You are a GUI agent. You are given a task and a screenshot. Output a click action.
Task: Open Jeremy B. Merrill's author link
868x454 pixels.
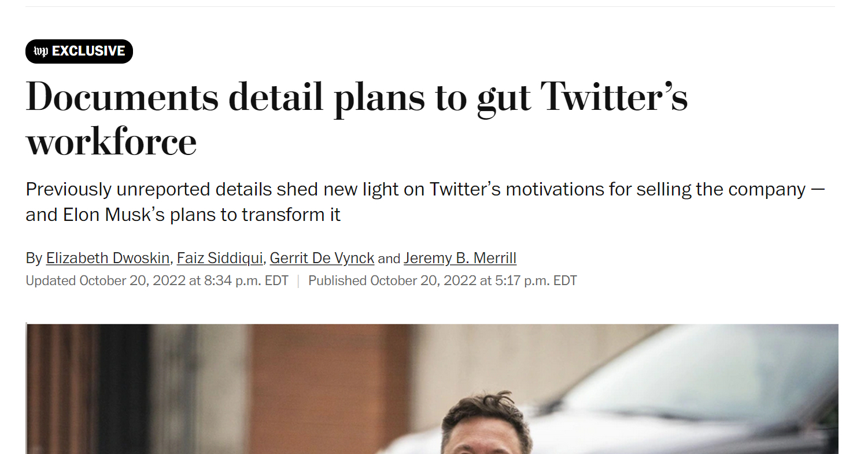[460, 258]
